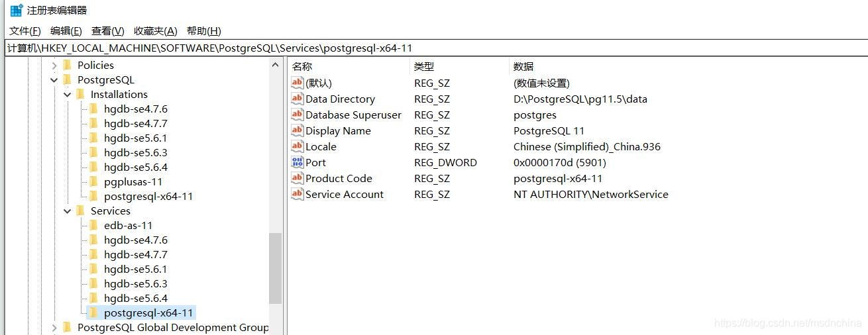This screenshot has height=335, width=868.
Task: Select hgdb-se5.6.4 under Services
Action: click(x=136, y=299)
